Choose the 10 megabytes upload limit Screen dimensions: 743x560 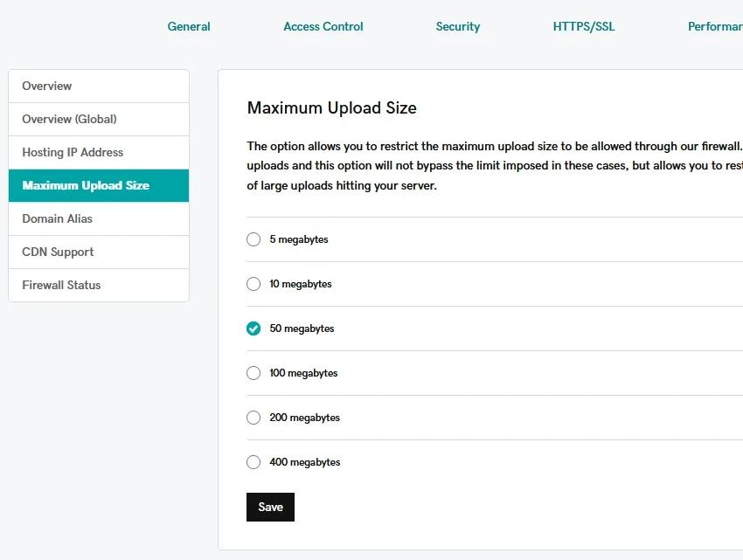pos(253,284)
